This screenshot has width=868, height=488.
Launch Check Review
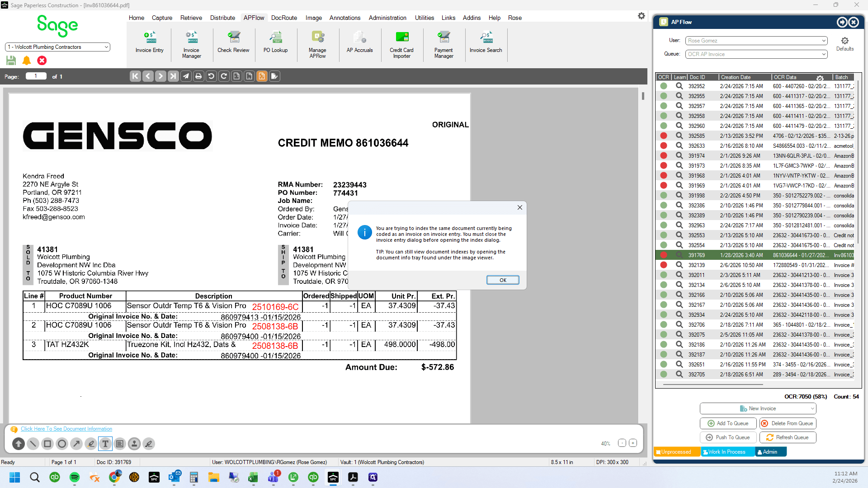(233, 43)
